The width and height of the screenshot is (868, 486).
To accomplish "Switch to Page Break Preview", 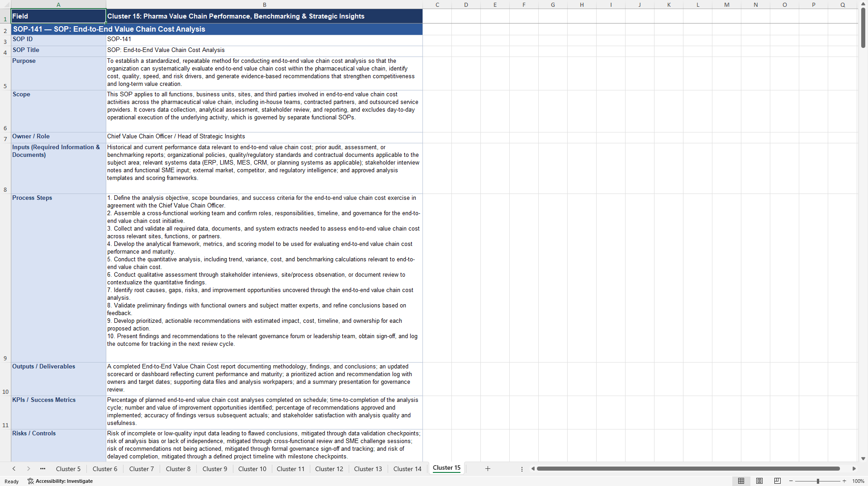I will [778, 481].
